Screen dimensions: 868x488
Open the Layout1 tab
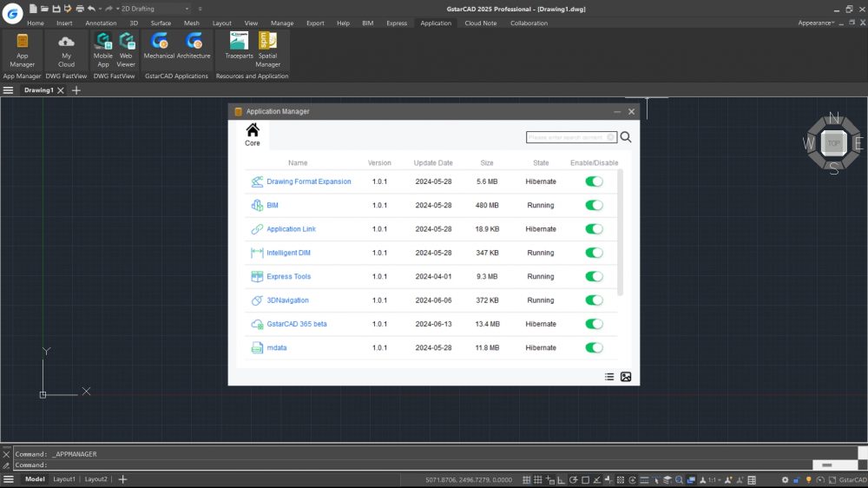(x=64, y=479)
